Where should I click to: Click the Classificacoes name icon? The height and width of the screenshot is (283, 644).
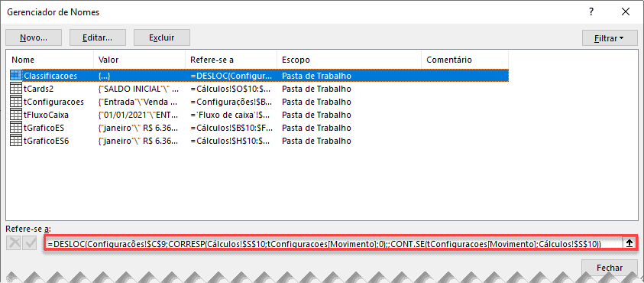[x=15, y=76]
